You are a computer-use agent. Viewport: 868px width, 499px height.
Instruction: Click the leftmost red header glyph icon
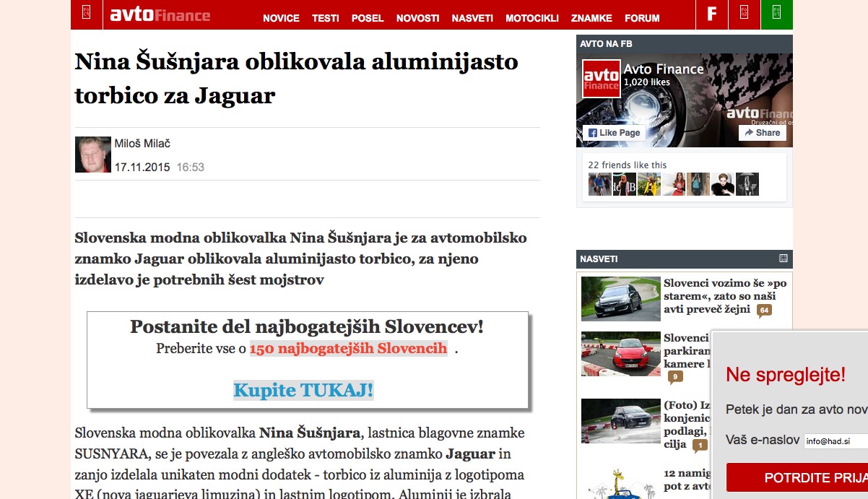[87, 13]
